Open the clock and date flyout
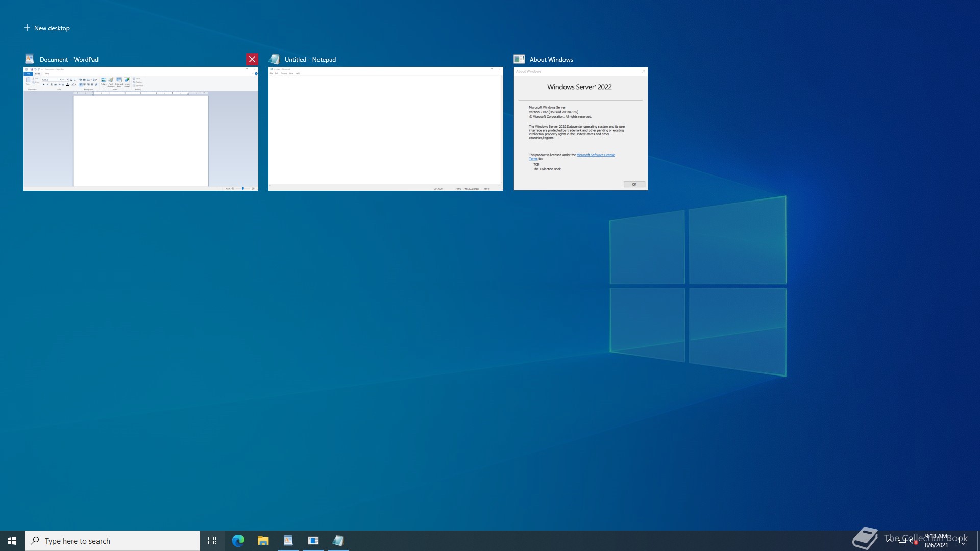 click(937, 541)
